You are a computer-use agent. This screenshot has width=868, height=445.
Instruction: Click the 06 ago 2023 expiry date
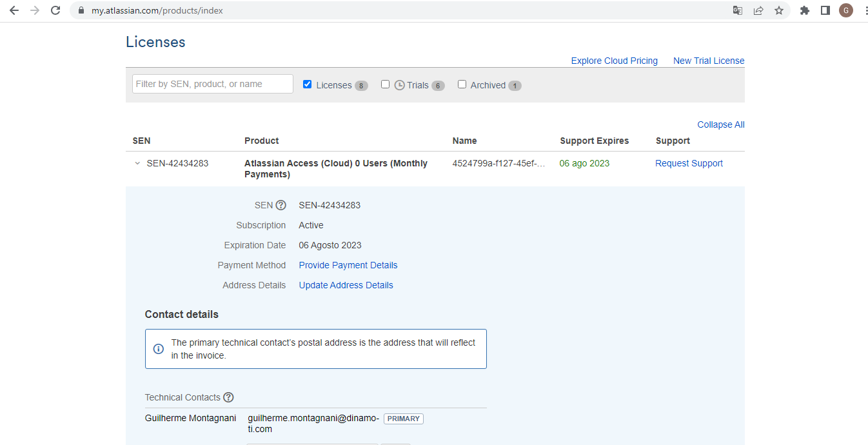(x=584, y=163)
